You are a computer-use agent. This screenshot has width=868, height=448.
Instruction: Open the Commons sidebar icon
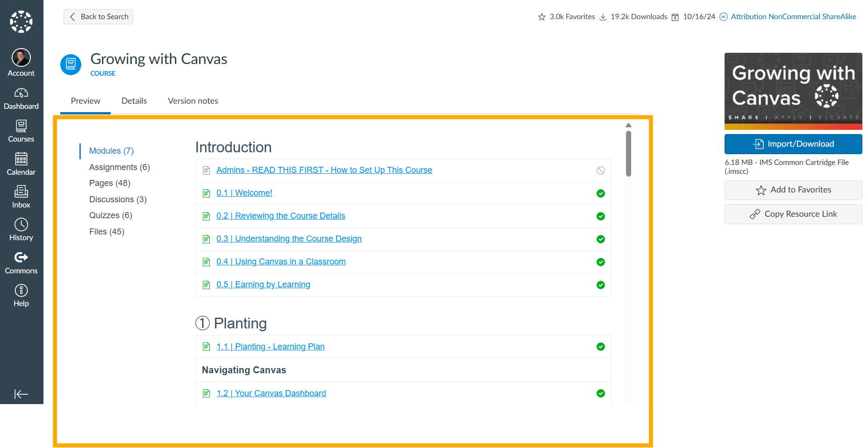pos(21,262)
